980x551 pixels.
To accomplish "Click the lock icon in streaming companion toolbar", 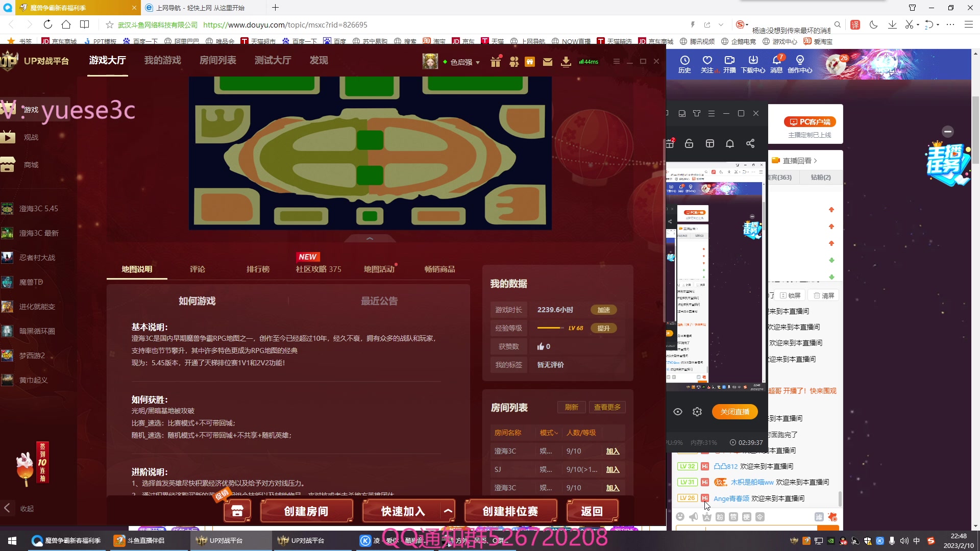I will pyautogui.click(x=689, y=143).
